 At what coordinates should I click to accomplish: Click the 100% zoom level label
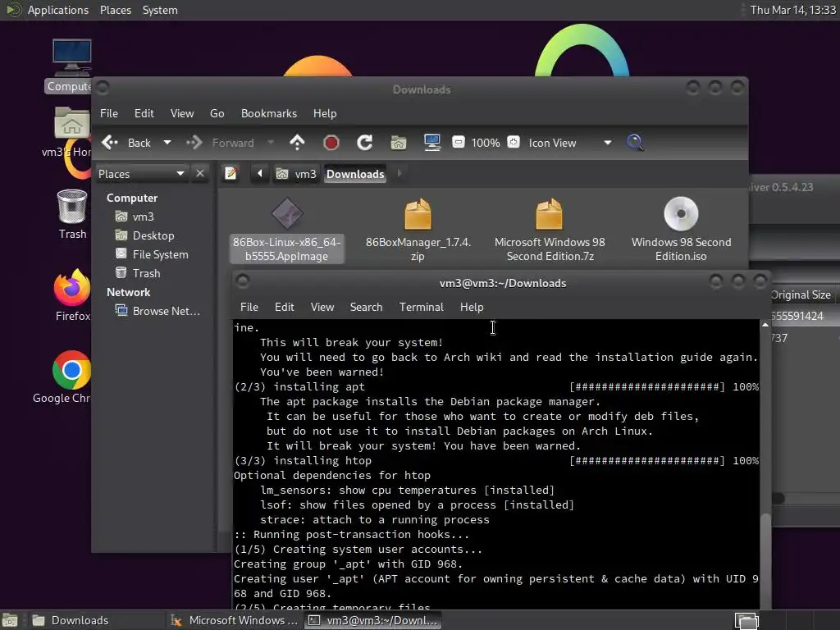coord(486,143)
